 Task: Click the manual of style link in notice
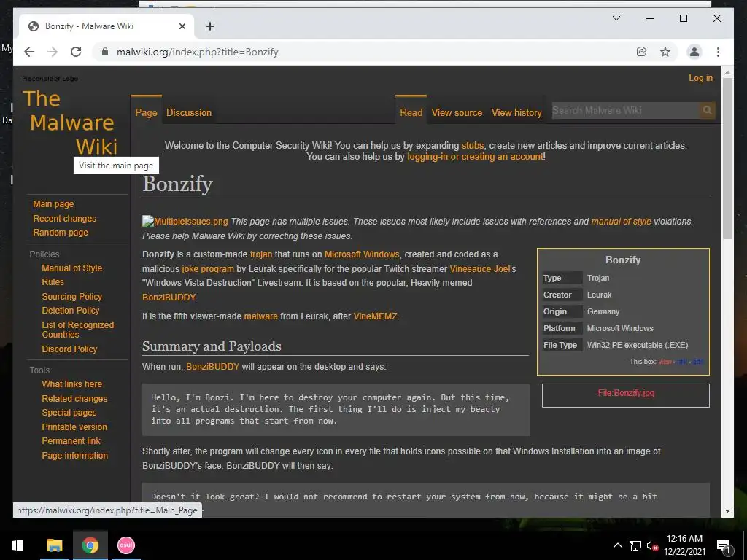pyautogui.click(x=621, y=222)
